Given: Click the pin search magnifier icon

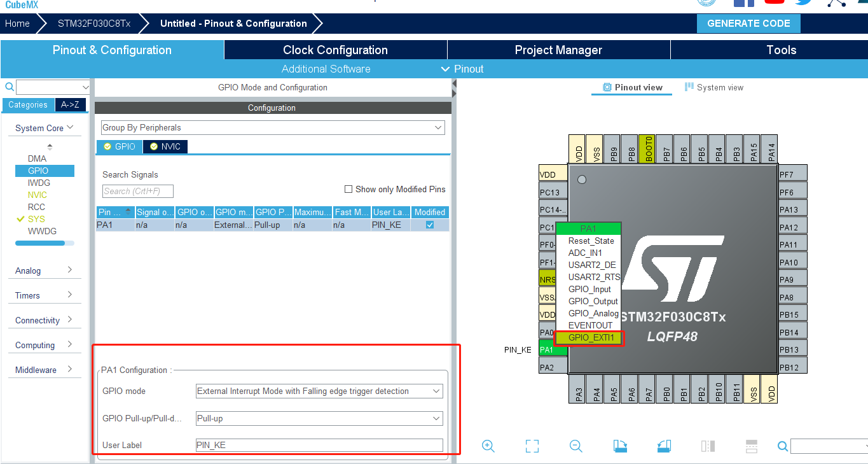Looking at the screenshot, I should point(783,446).
